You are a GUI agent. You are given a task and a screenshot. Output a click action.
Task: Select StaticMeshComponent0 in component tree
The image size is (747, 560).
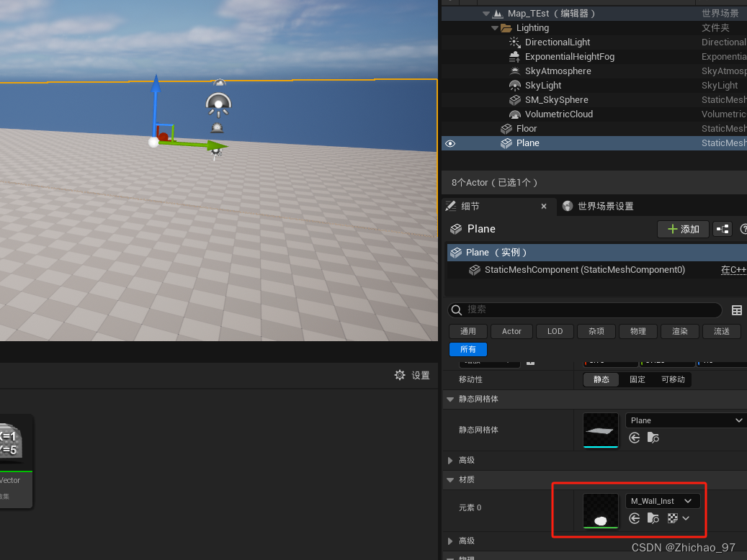584,270
